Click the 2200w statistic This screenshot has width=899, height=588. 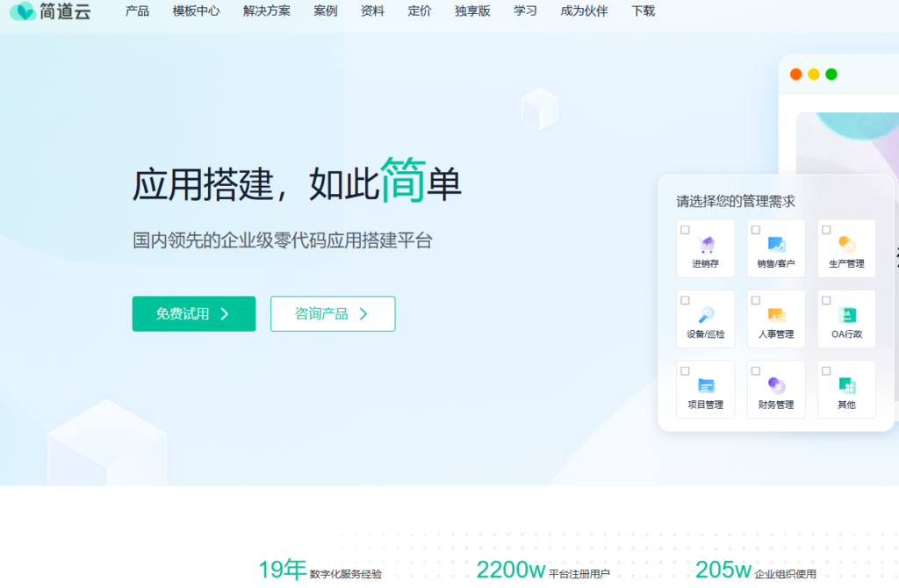pos(511,569)
